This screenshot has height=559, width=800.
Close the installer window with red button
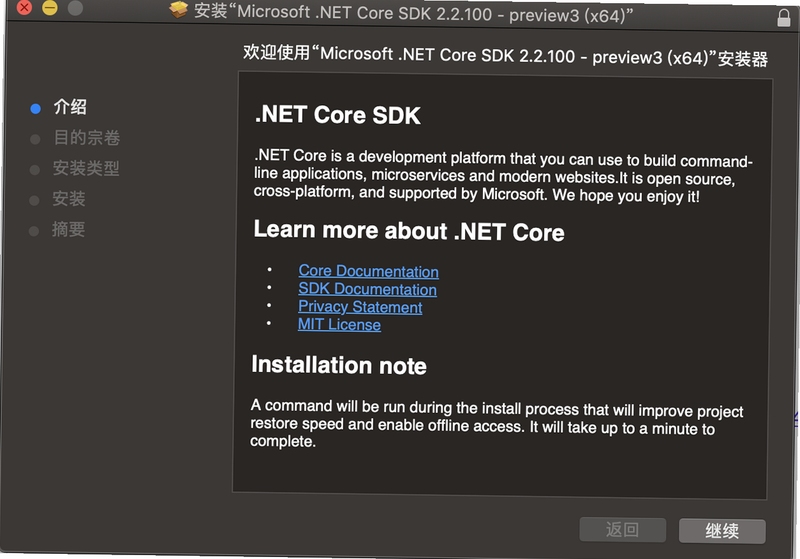[x=23, y=7]
